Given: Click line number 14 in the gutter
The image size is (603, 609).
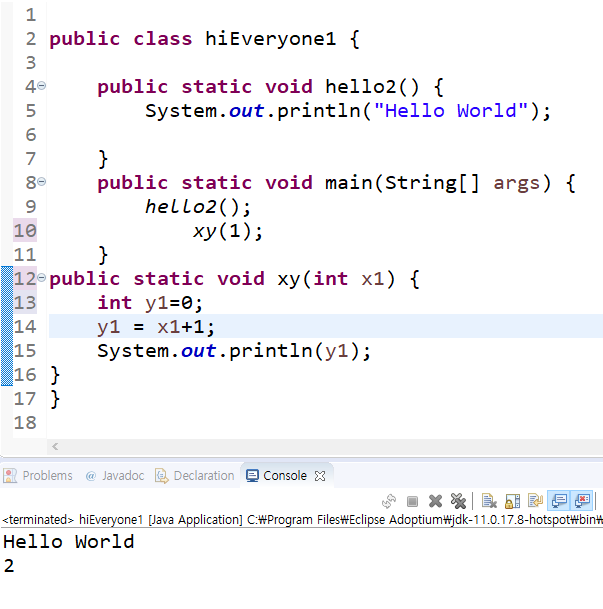Looking at the screenshot, I should [x=25, y=327].
